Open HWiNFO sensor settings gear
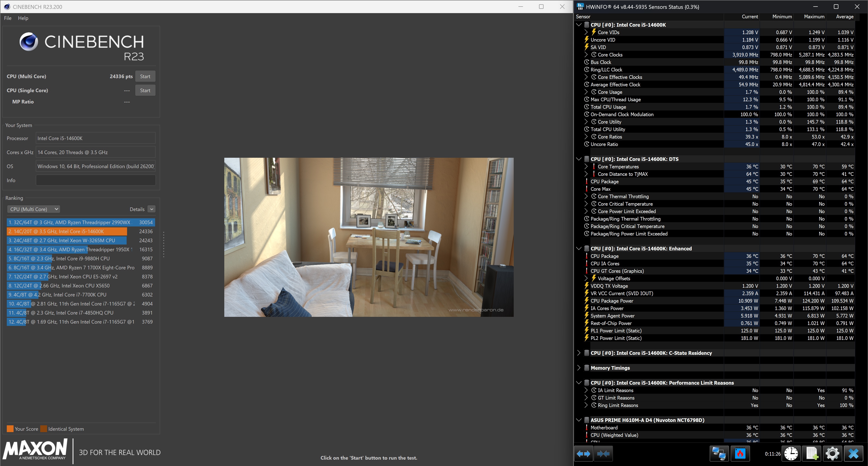The width and height of the screenshot is (868, 466). coord(832,454)
